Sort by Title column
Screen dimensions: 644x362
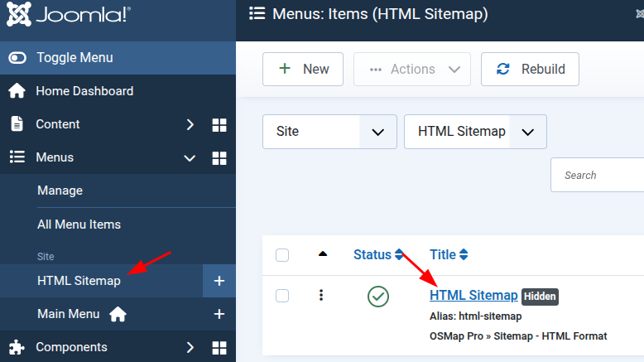click(x=449, y=255)
